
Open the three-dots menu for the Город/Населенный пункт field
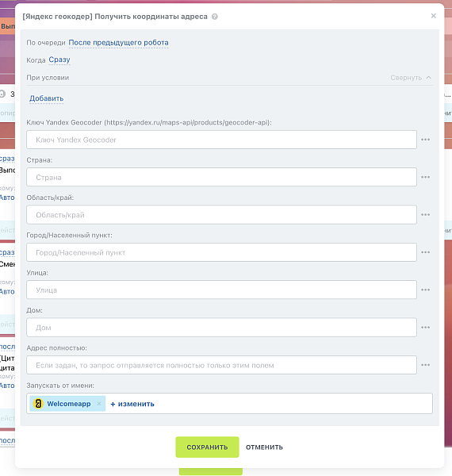pyautogui.click(x=425, y=252)
